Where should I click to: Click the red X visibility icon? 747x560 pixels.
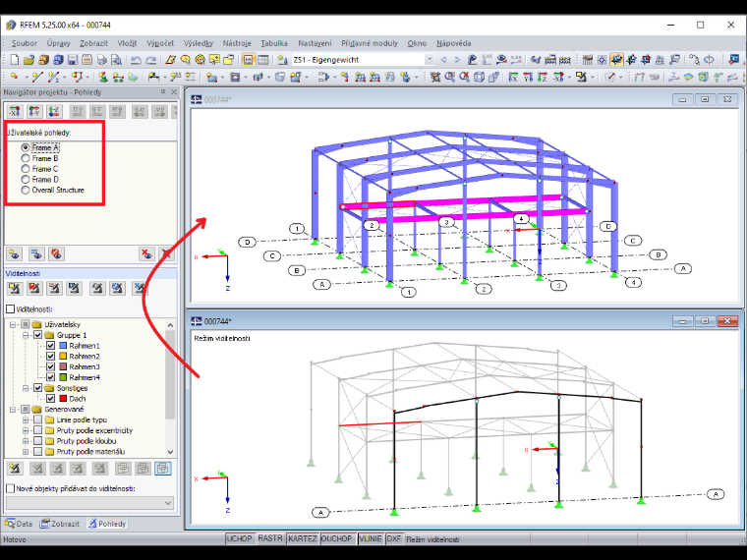click(34, 288)
